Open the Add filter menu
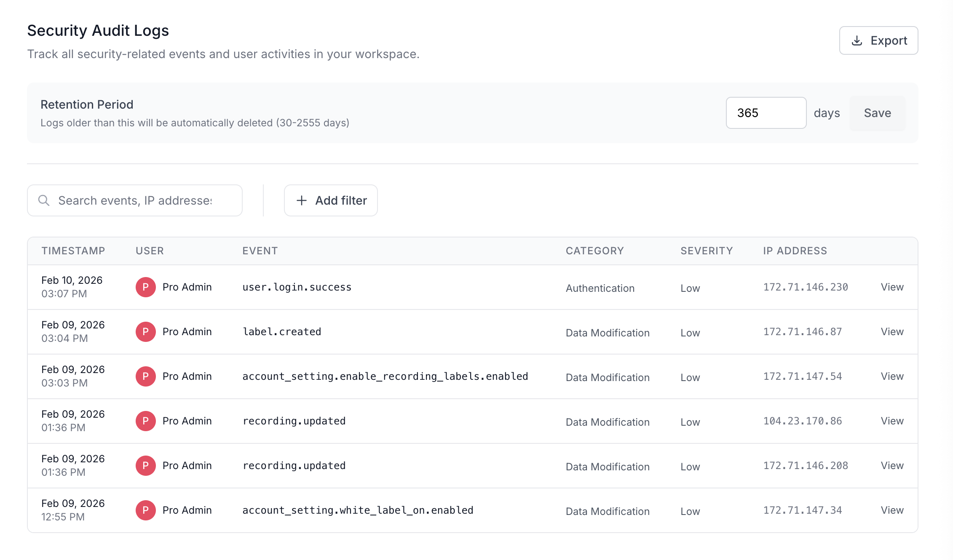Image resolution: width=953 pixels, height=560 pixels. pyautogui.click(x=331, y=200)
